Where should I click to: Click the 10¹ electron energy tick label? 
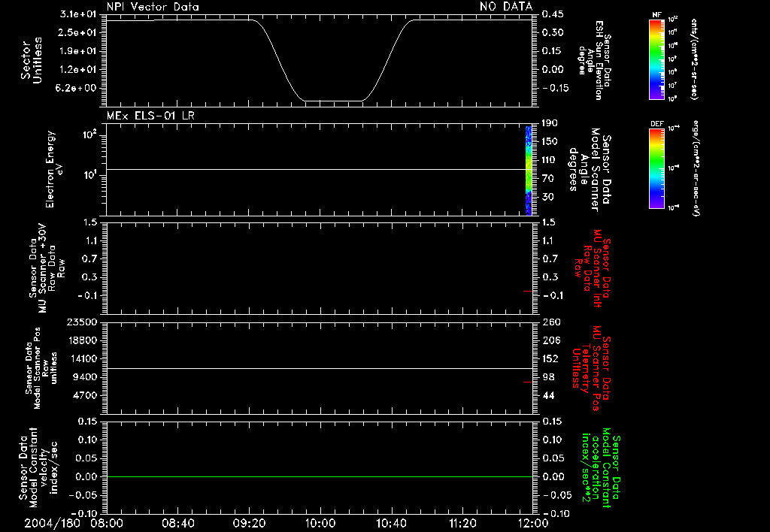pyautogui.click(x=89, y=175)
